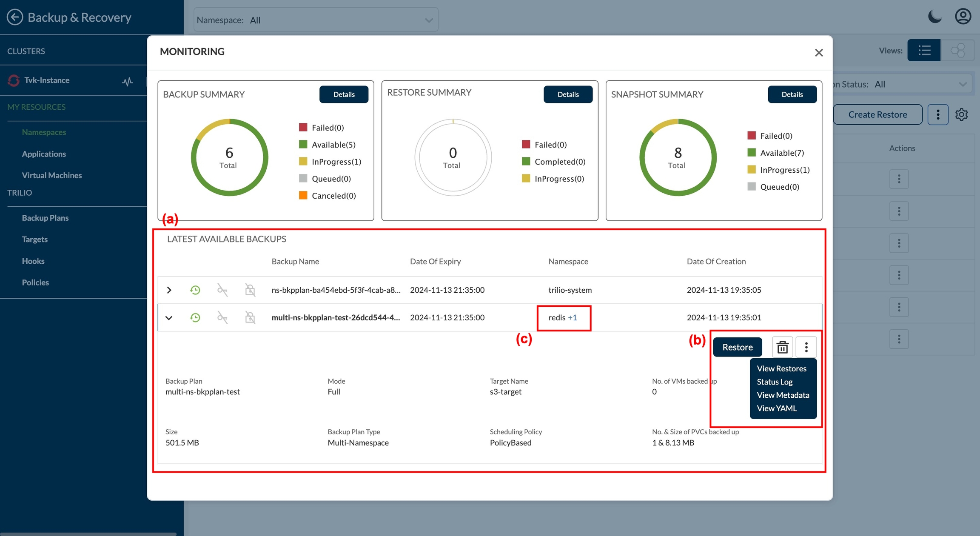Viewport: 980px width, 536px height.
Task: Open the three-dot menu next to the trash icon
Action: click(806, 347)
